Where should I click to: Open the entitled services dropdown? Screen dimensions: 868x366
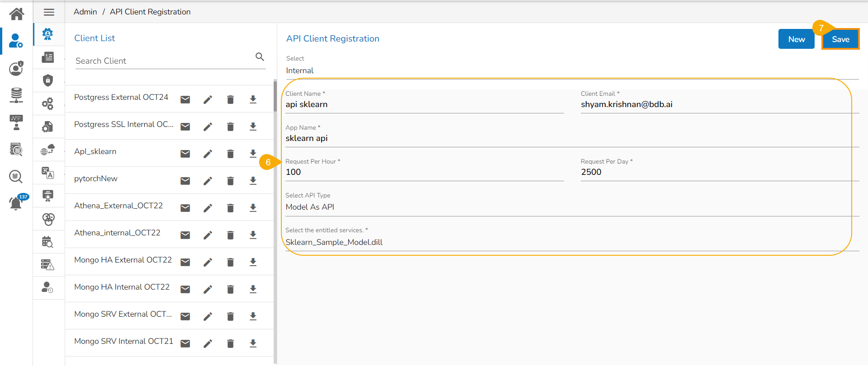572,242
